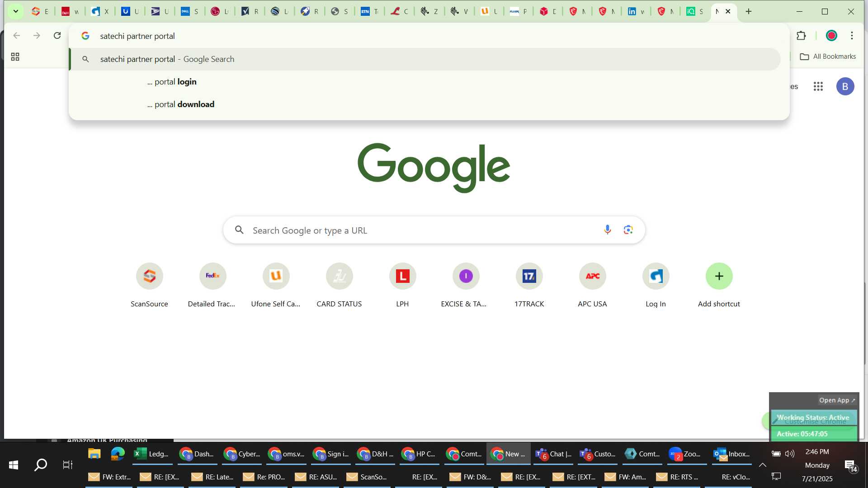Open volume control in tray
The width and height of the screenshot is (868, 488).
tap(790, 453)
